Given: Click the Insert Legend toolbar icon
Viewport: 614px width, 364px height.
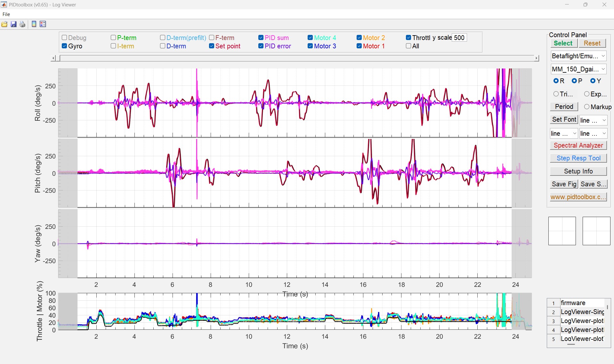Looking at the screenshot, I should click(43, 24).
